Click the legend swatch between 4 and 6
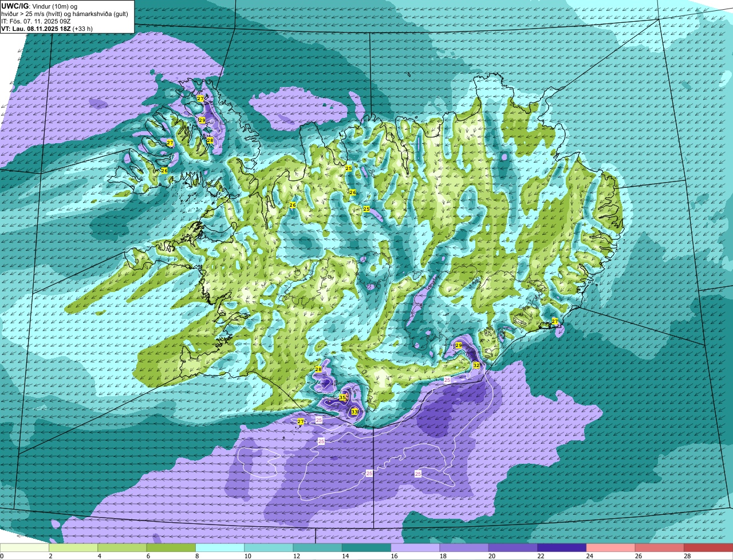This screenshot has height=560, width=733. [x=123, y=547]
